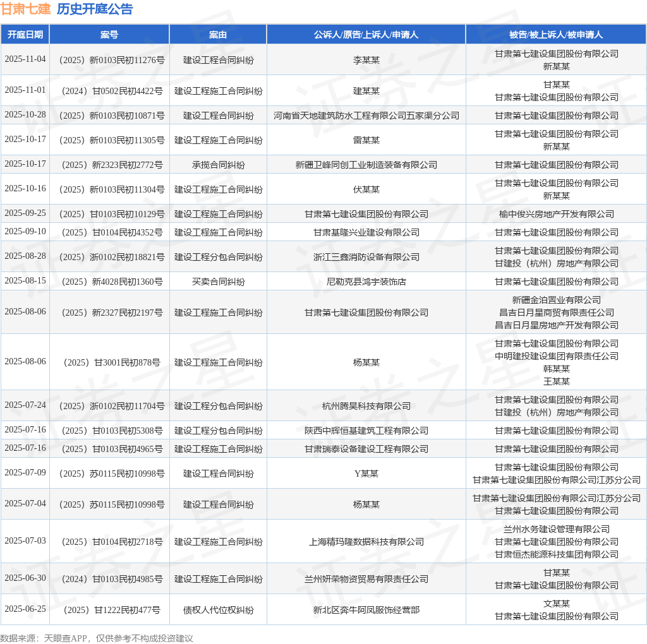Screen dimensions: 647x644
Task: Click the 案由 column header
Action: (x=218, y=35)
